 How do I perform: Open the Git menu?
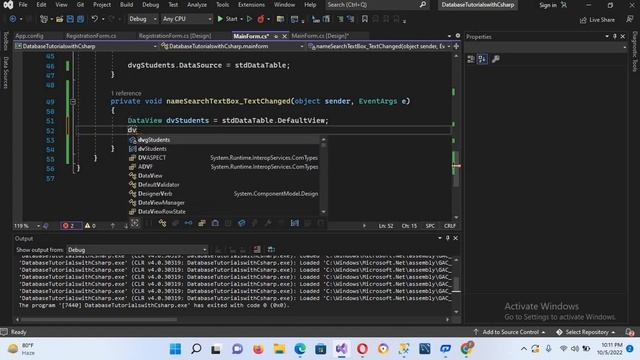click(80, 5)
